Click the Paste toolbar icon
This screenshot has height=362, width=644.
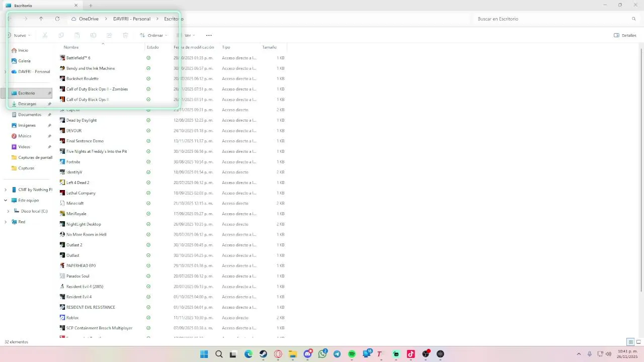[77, 35]
